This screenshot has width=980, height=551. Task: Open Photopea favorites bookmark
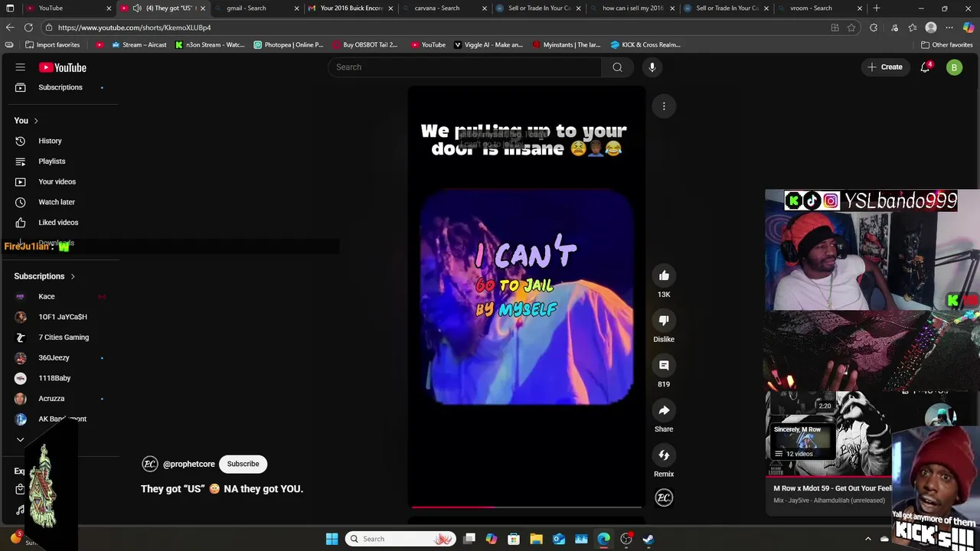289,44
